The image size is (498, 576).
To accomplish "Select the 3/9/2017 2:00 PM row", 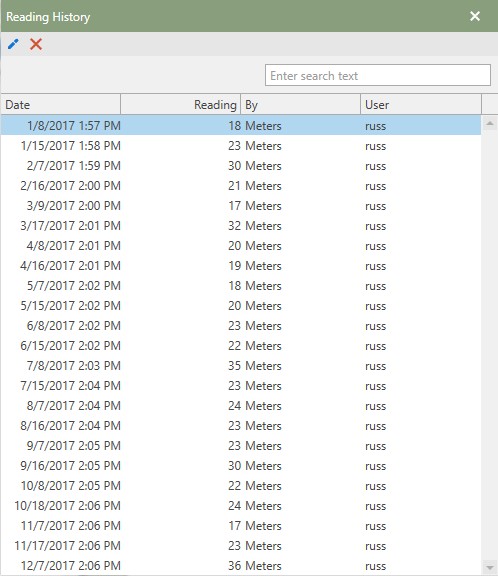I will click(241, 206).
